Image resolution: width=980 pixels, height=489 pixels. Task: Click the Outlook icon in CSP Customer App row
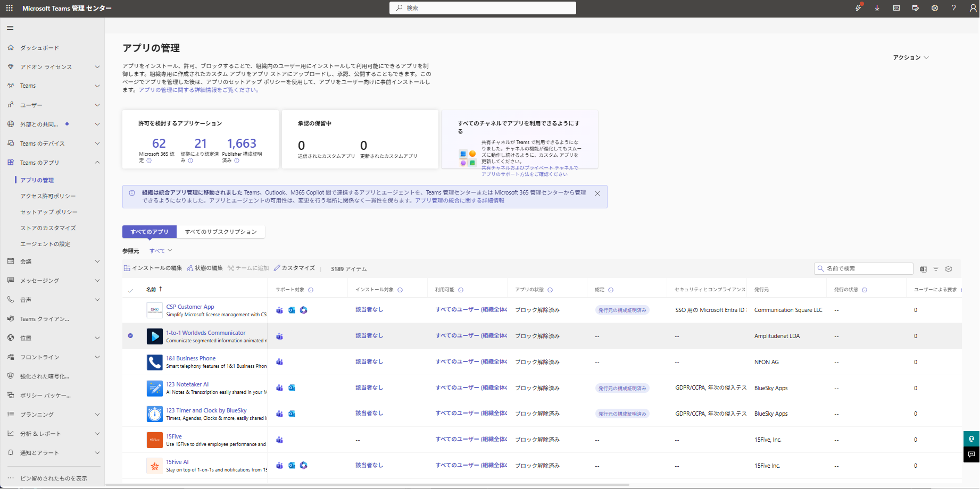click(x=292, y=310)
